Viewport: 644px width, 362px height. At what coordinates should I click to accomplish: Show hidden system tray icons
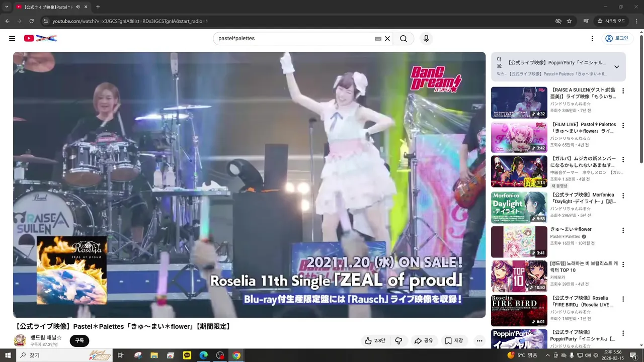(547, 355)
